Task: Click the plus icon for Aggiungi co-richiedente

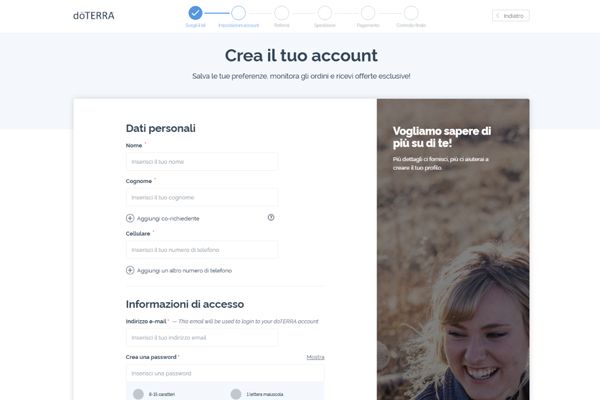Action: click(130, 218)
